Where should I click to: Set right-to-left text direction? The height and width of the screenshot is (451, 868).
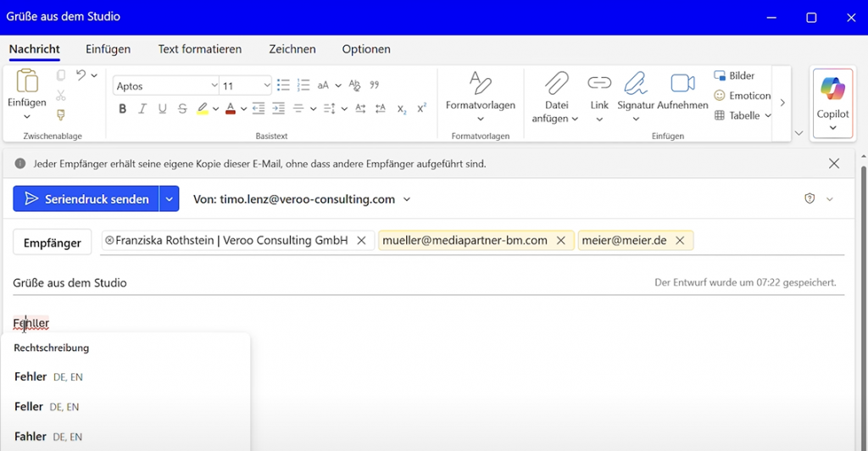381,109
